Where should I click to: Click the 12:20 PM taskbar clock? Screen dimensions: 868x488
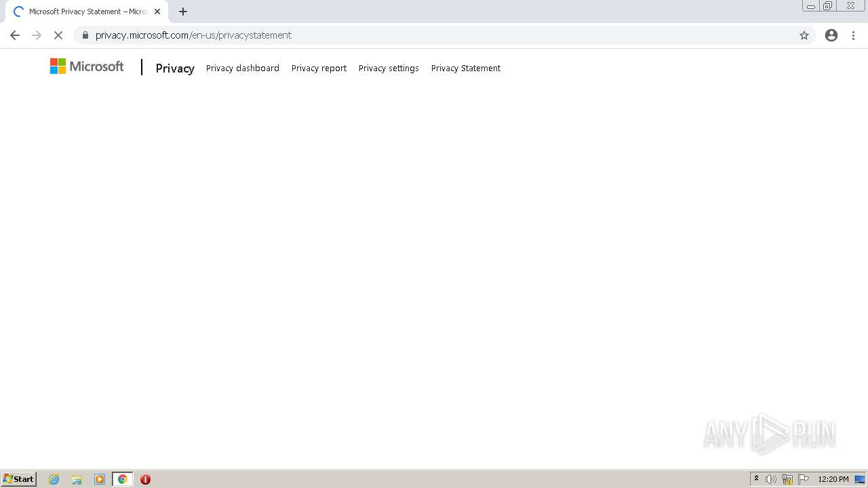(833, 479)
